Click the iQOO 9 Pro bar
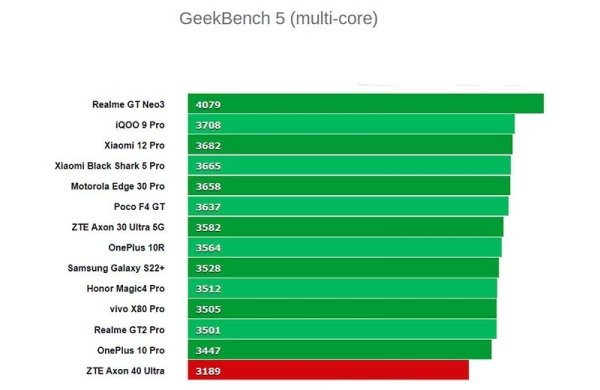This screenshot has height=390, width=600. [351, 124]
